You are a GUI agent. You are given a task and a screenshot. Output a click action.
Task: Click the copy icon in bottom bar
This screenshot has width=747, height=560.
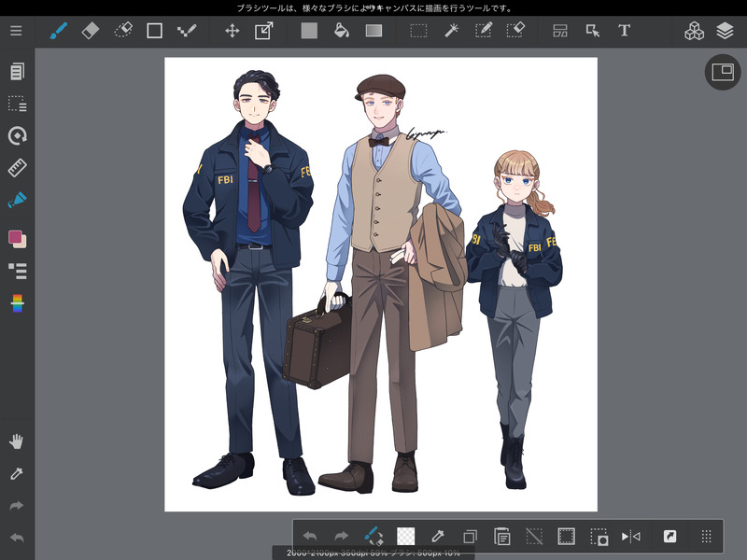471,537
